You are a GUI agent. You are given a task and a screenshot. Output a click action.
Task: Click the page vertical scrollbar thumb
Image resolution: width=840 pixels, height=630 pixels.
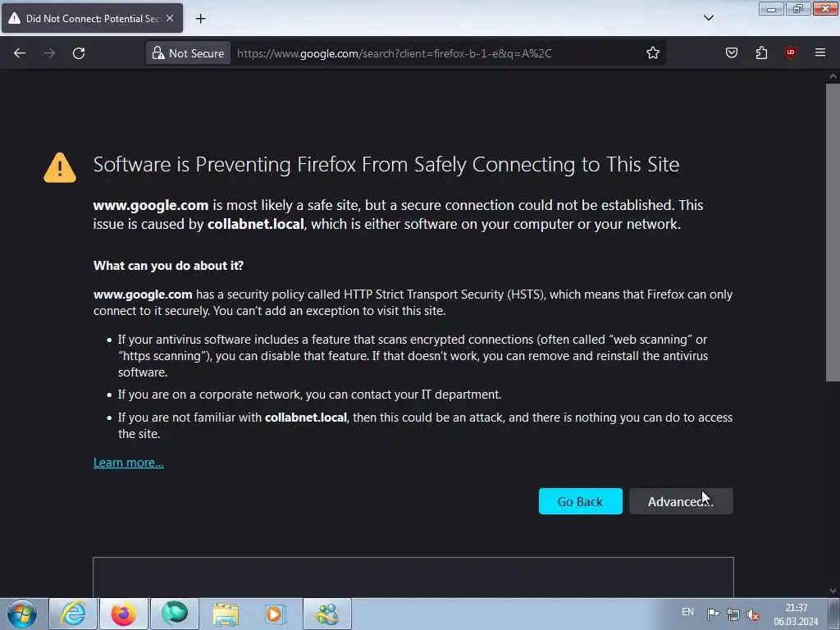click(x=833, y=232)
